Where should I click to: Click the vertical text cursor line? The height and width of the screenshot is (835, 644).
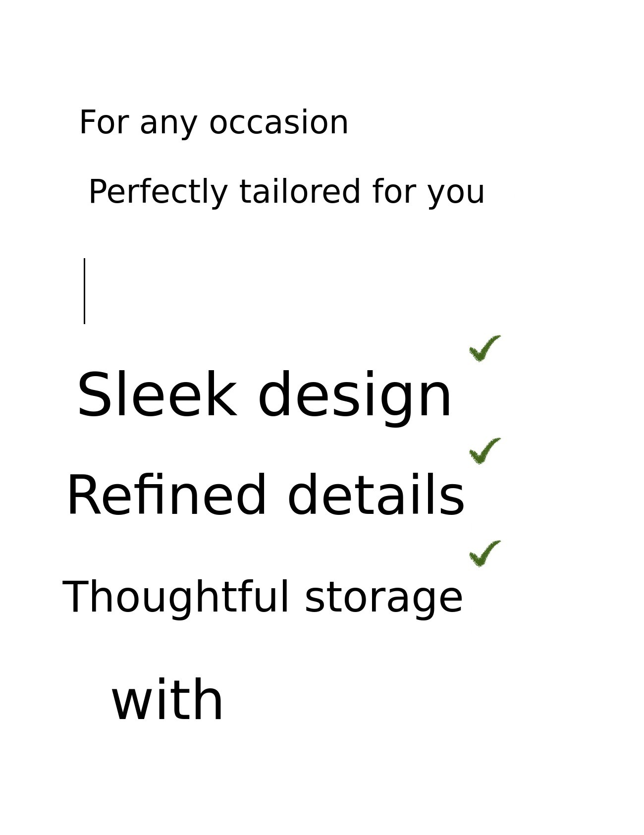[x=85, y=291]
